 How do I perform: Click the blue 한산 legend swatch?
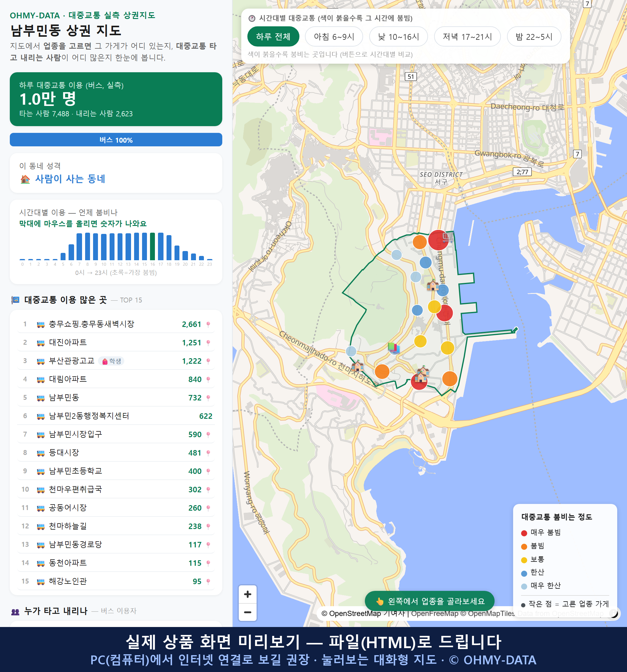[x=524, y=573]
